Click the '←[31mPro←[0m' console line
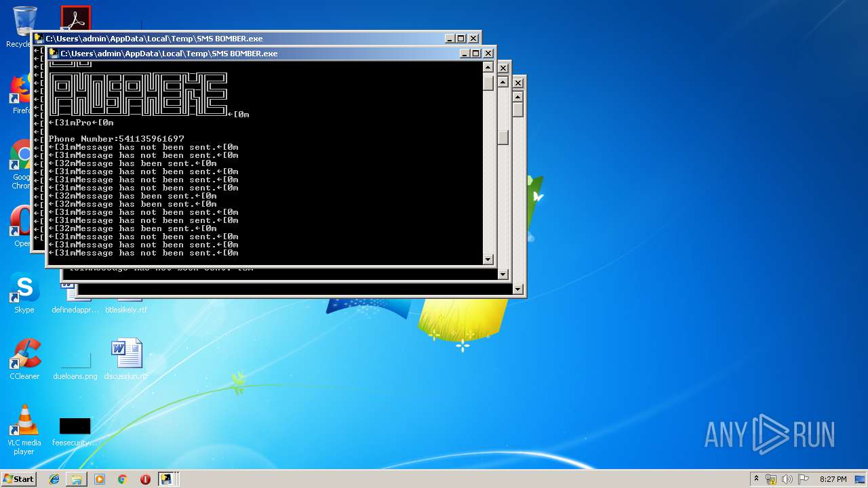868x488 pixels. click(81, 123)
